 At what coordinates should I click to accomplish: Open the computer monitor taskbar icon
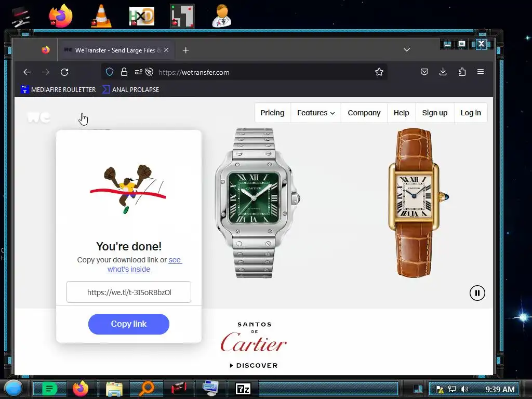tap(211, 389)
